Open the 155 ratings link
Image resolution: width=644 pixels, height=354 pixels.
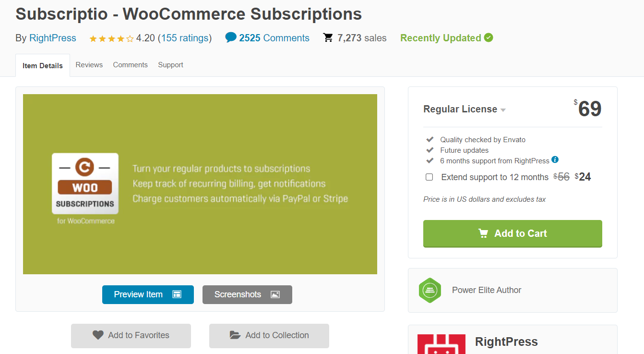[185, 38]
